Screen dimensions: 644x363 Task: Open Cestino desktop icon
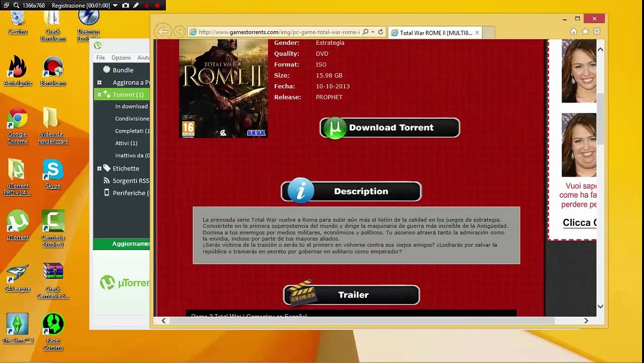click(x=18, y=22)
